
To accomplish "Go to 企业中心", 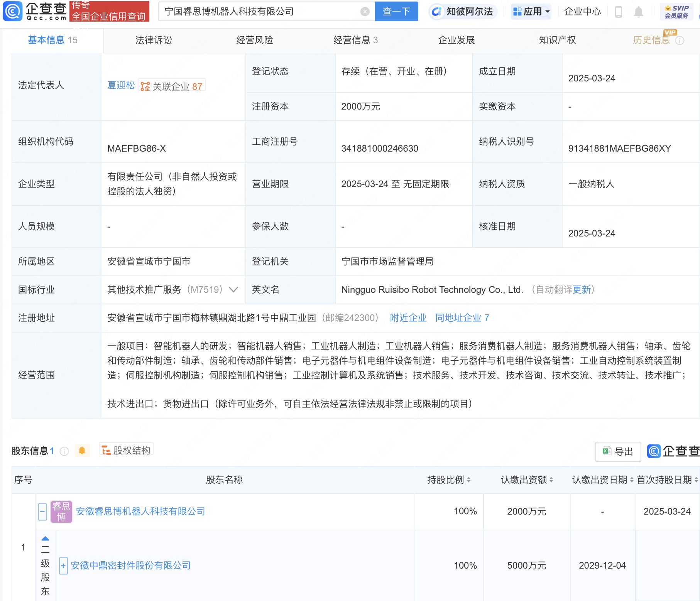I will point(582,12).
